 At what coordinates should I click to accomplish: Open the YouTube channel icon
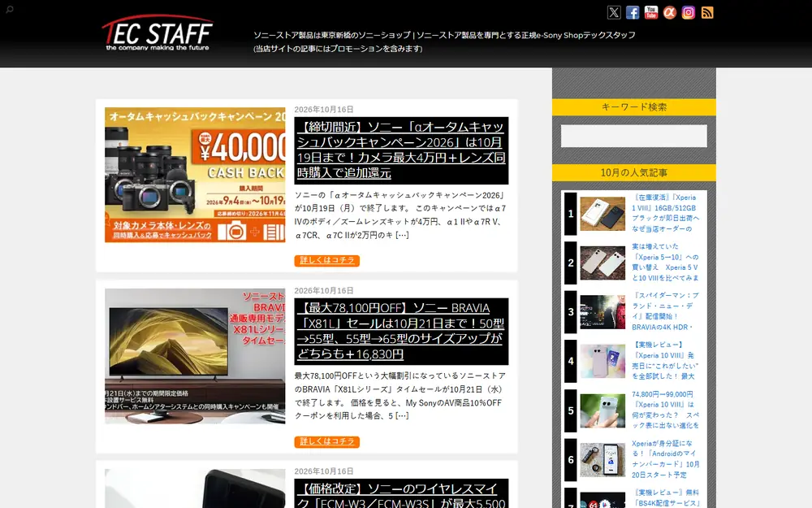(x=651, y=12)
